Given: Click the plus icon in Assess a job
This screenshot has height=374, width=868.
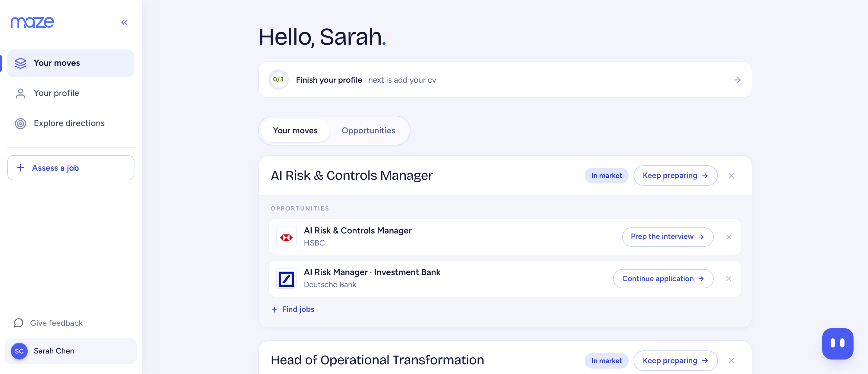Looking at the screenshot, I should point(20,168).
